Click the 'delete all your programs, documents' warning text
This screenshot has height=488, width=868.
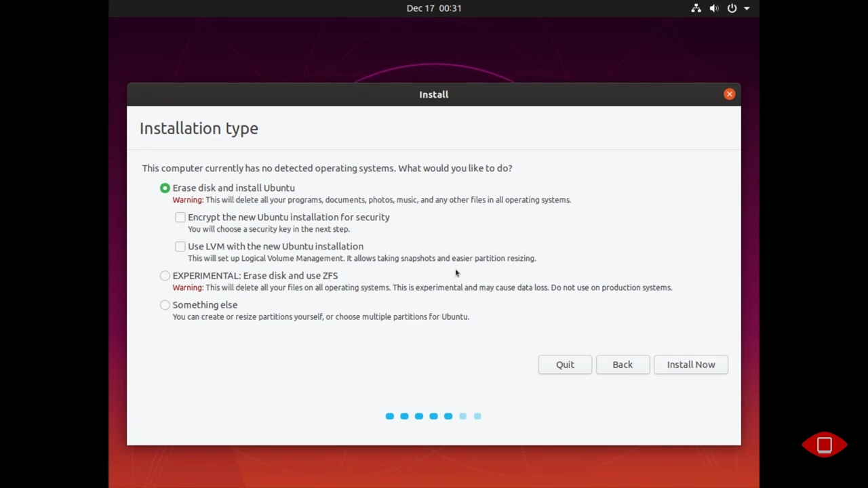pyautogui.click(x=372, y=200)
